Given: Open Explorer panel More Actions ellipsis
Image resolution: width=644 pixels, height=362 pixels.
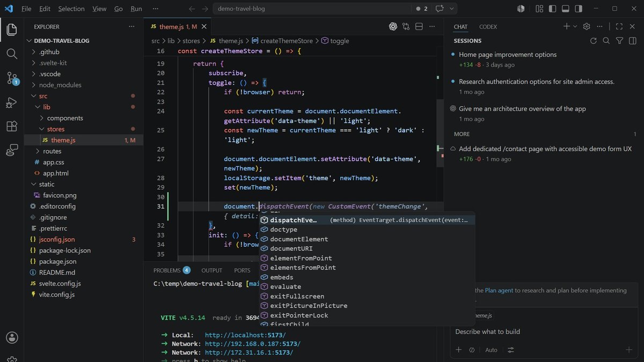Looking at the screenshot, I should (131, 26).
